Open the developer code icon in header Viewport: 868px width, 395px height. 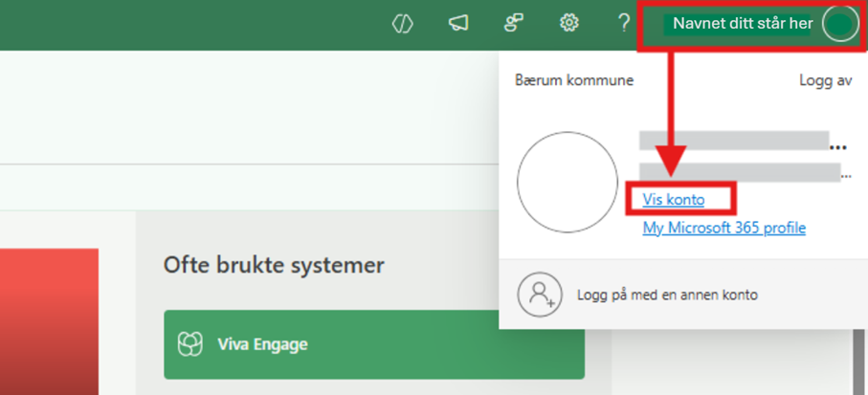[x=403, y=23]
